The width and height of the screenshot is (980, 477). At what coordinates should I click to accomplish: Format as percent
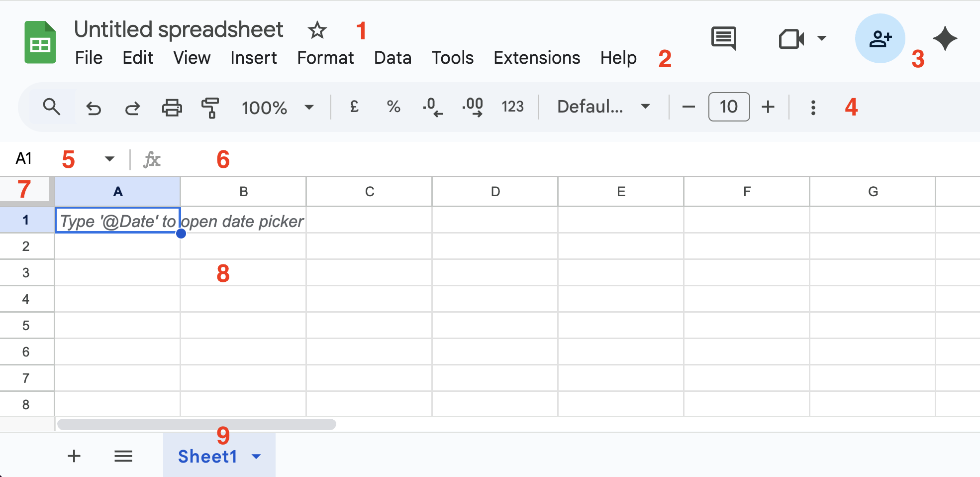(393, 107)
